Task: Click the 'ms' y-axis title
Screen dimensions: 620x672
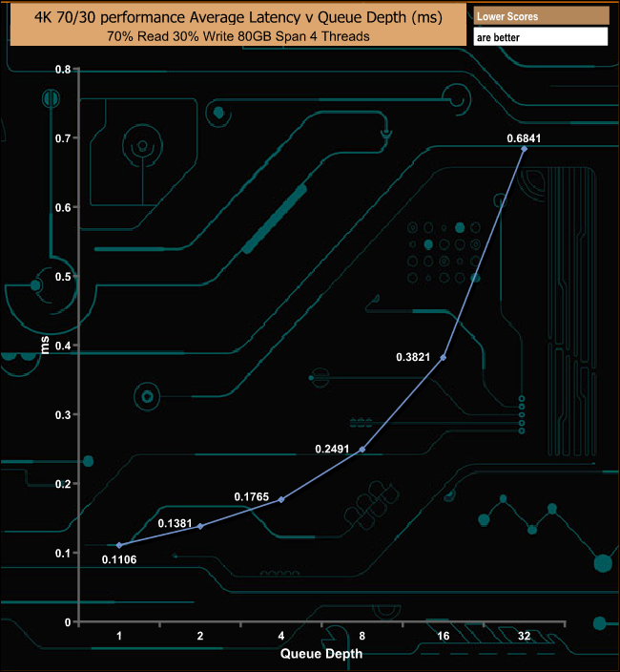Action: (x=45, y=346)
